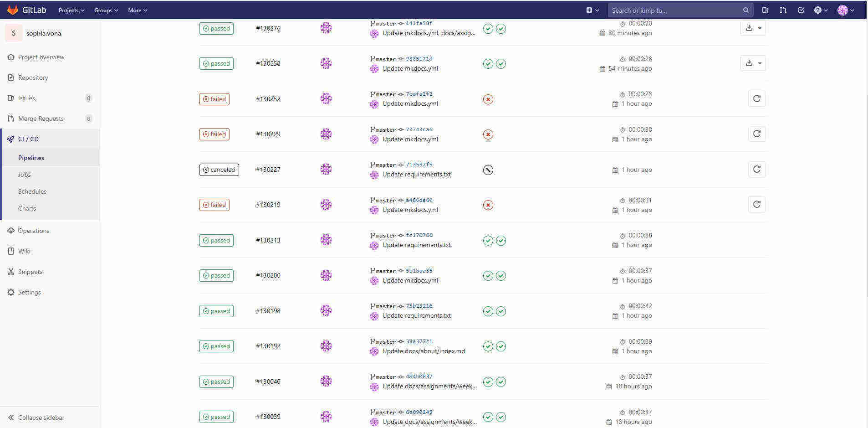Viewport: 868px width, 428px height.
Task: Click the search magnifier icon
Action: point(745,10)
